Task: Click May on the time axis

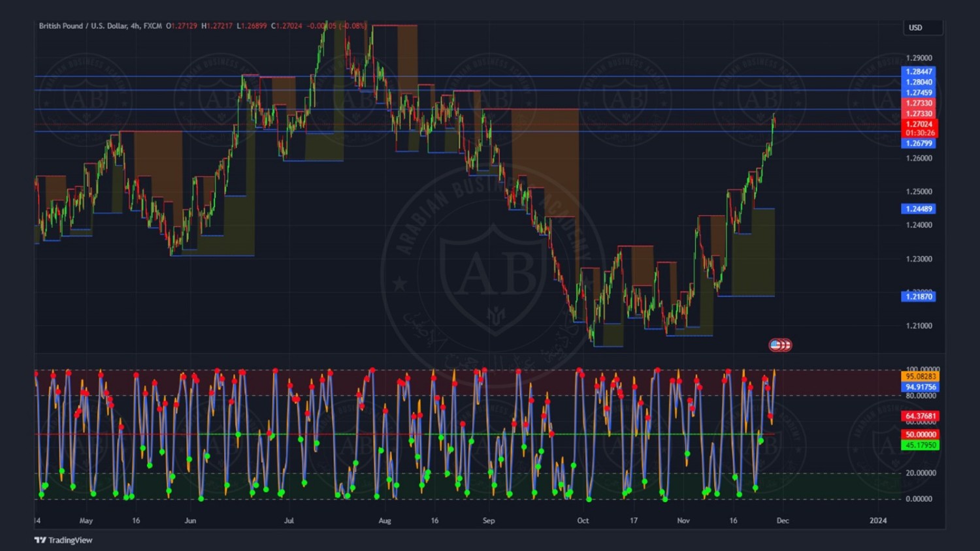Action: (86, 521)
